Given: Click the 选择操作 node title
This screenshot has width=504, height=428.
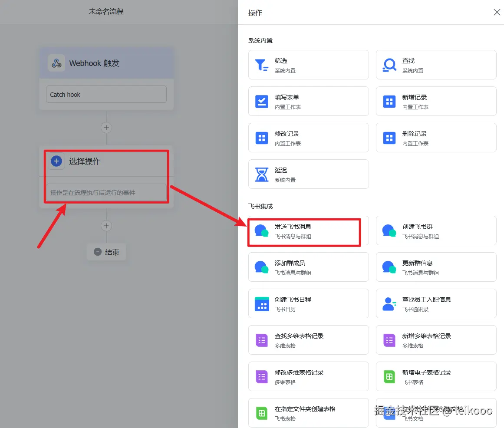Looking at the screenshot, I should (x=85, y=161).
